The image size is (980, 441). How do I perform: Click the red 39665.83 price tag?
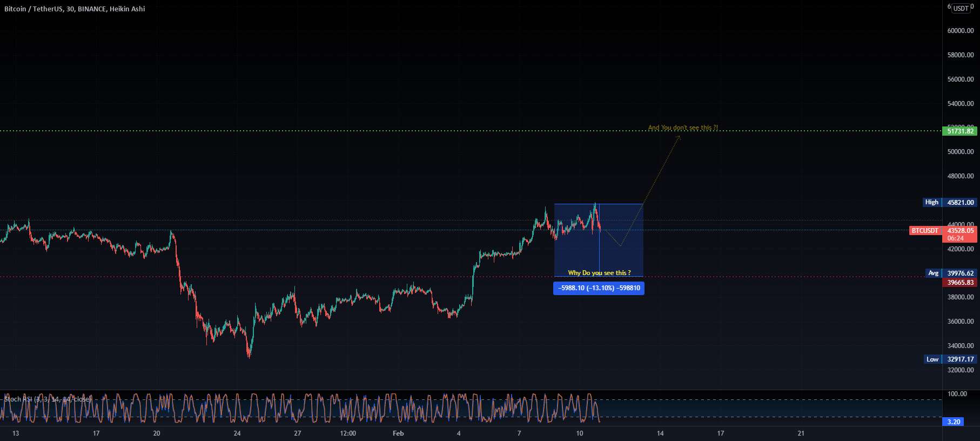[x=960, y=283]
